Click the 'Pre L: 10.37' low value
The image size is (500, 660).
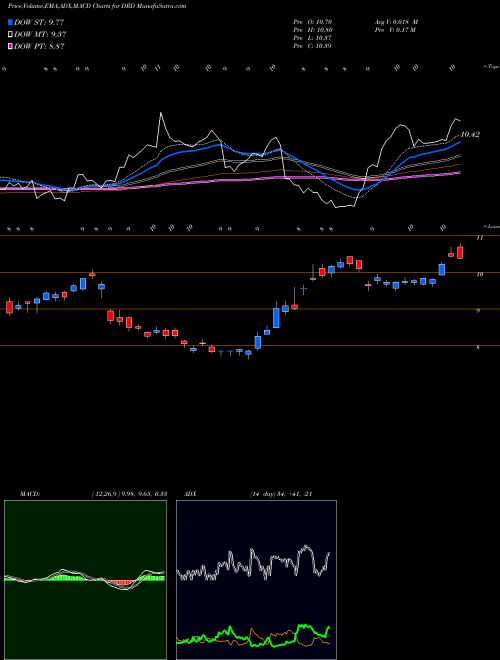coord(312,38)
